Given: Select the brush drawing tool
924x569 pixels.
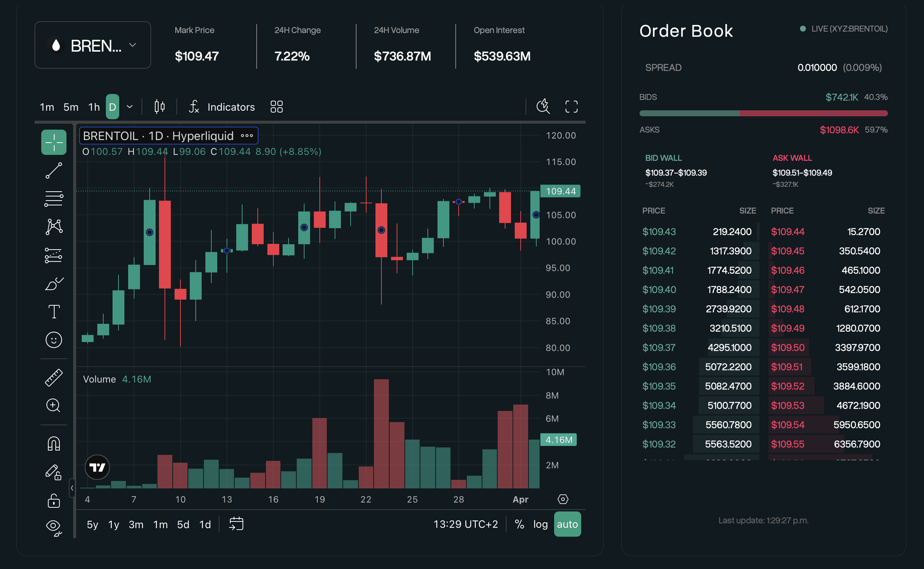Looking at the screenshot, I should pos(54,283).
